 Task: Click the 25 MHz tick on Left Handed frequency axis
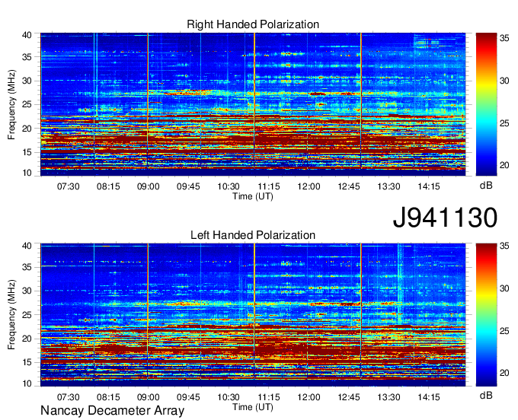[27, 315]
